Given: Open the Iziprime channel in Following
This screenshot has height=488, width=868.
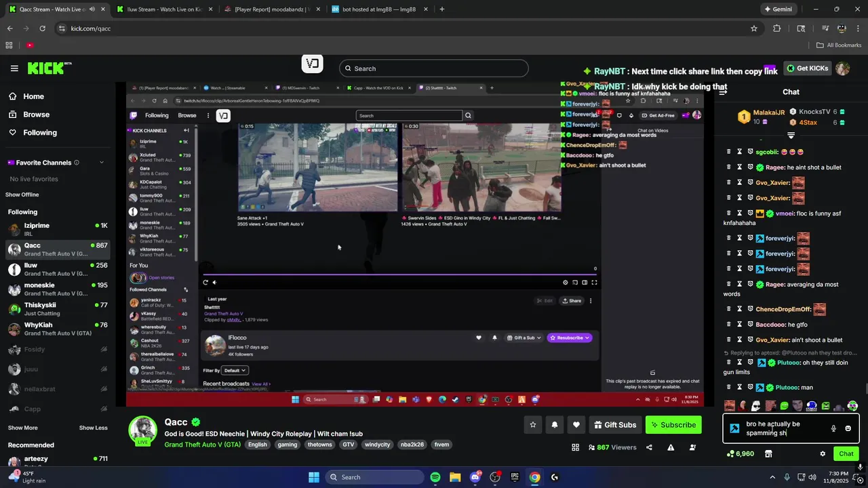Looking at the screenshot, I should click(57, 229).
